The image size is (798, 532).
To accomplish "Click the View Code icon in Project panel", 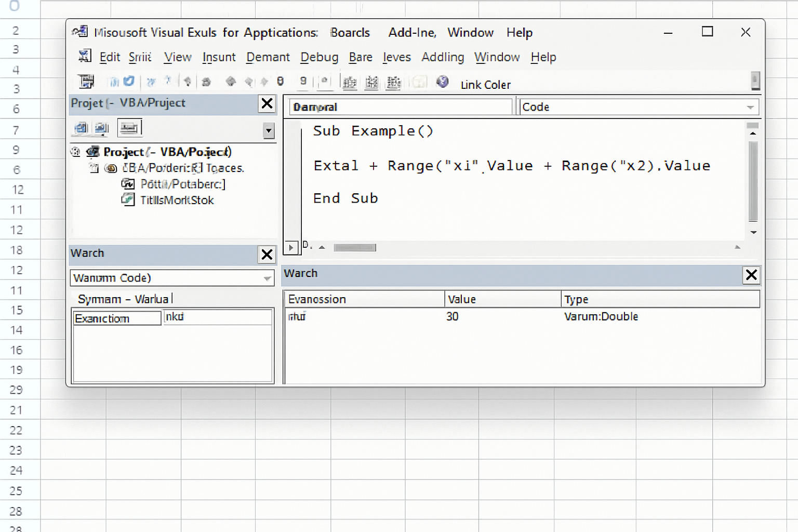I will click(81, 128).
